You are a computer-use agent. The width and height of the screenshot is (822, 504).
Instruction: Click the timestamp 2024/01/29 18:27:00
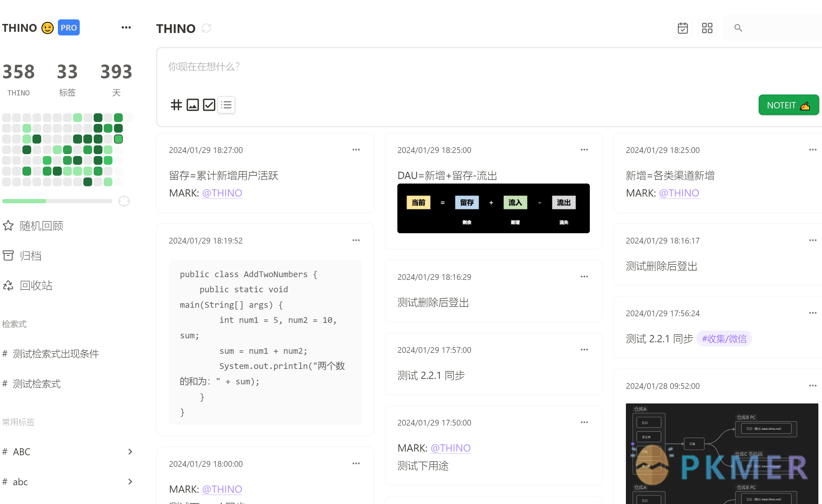206,150
